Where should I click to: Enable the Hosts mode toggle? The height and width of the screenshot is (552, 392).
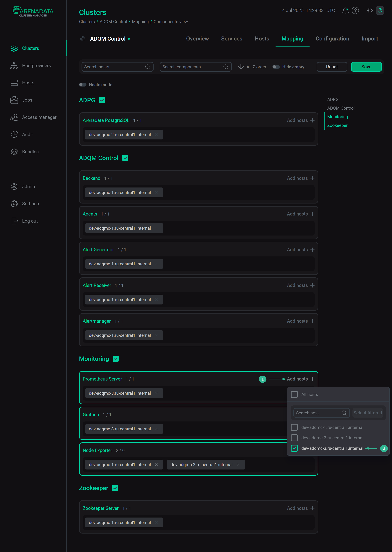coord(83,85)
